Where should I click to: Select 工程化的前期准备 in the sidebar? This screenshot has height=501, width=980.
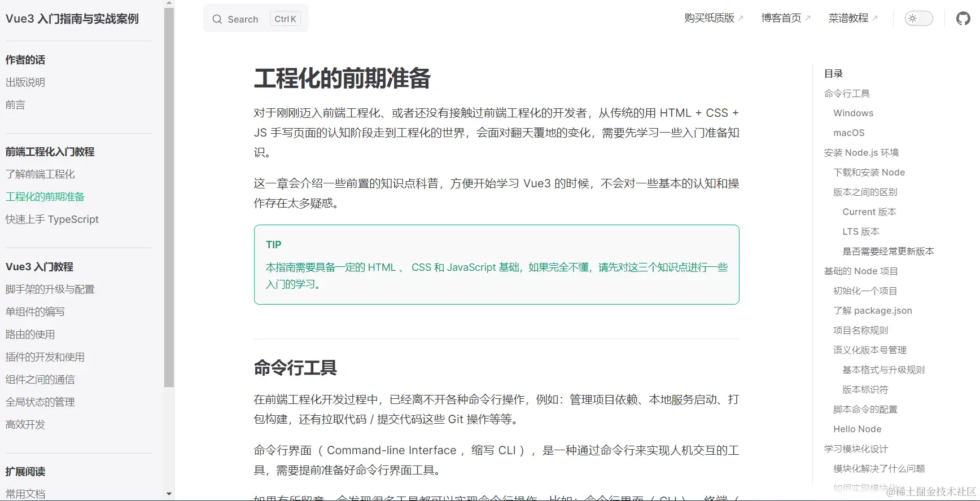pos(45,197)
